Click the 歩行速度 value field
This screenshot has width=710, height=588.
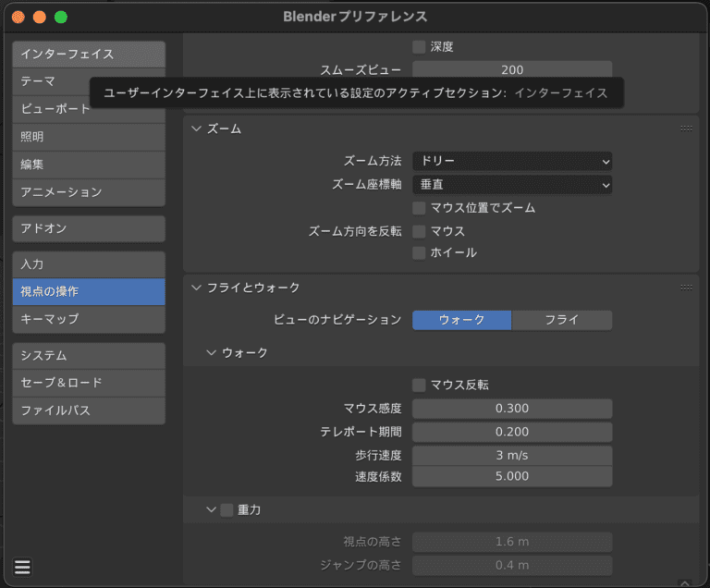[x=512, y=456]
